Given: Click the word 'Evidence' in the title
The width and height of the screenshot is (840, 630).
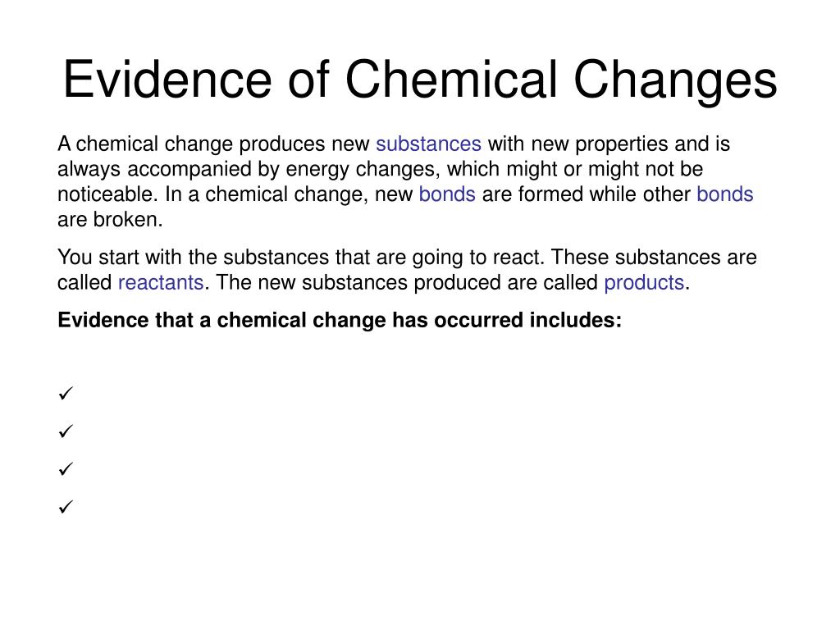Looking at the screenshot, I should [167, 79].
